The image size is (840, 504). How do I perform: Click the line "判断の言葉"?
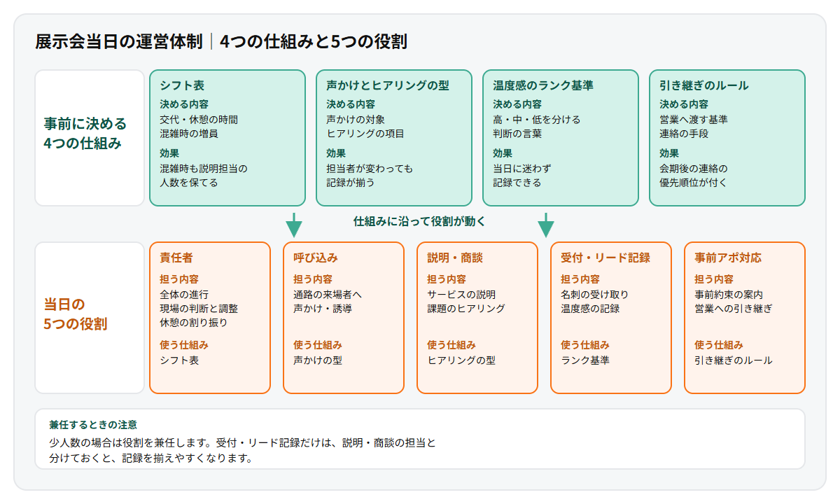(517, 134)
